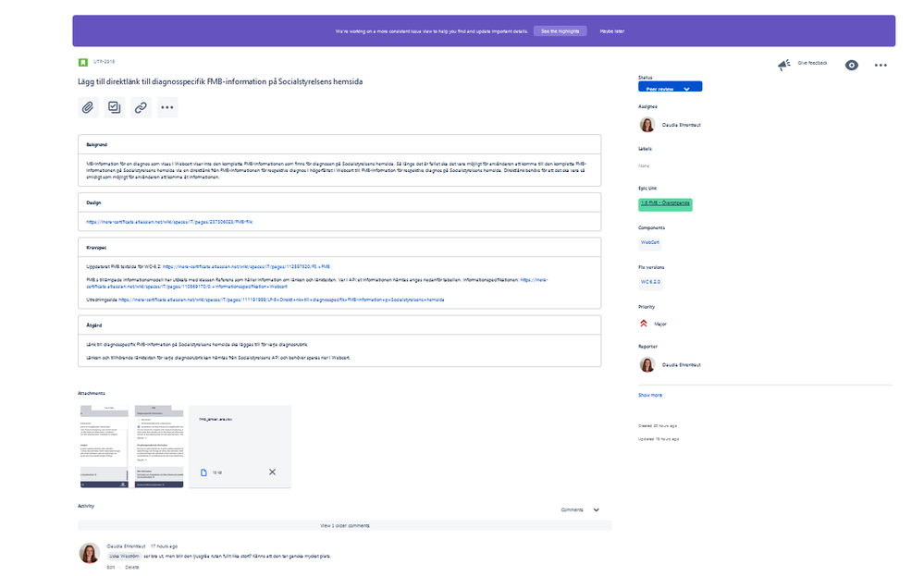924x576 pixels.
Task: Toggle watching the issue with the eye icon
Action: coord(851,65)
